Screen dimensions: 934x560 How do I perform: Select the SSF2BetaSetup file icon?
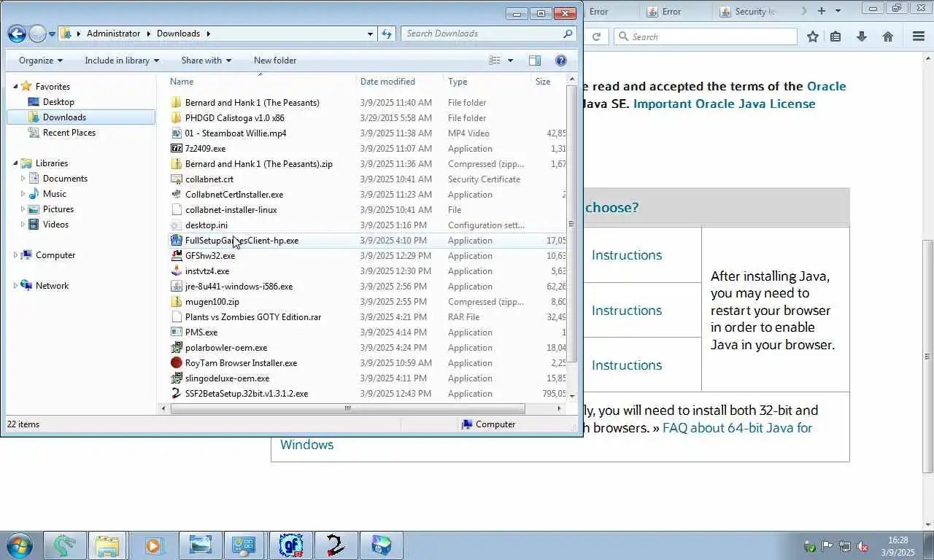tap(176, 394)
